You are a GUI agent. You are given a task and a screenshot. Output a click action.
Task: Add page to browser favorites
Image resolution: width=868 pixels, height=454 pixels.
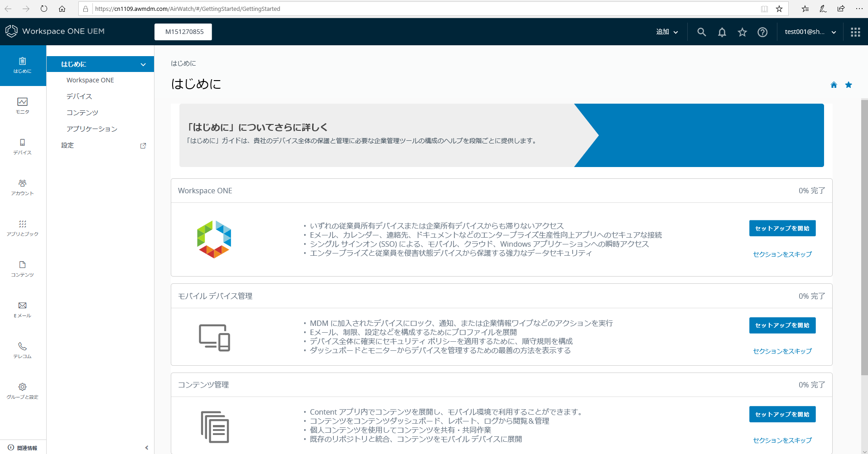coord(779,9)
